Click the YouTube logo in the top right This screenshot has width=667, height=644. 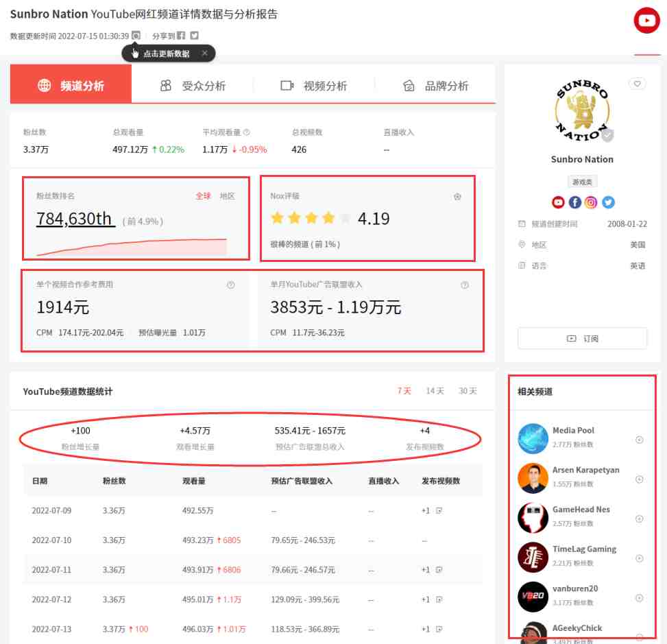tap(646, 20)
